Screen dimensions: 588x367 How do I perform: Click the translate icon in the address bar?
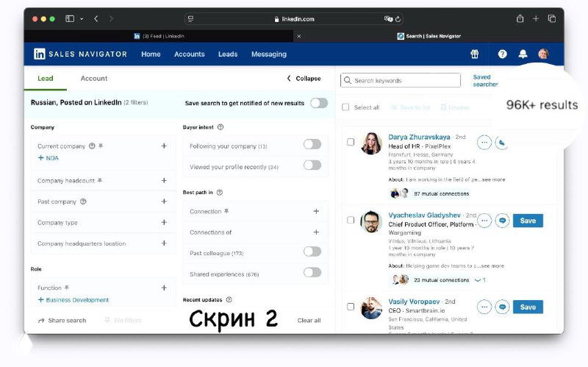coord(388,19)
